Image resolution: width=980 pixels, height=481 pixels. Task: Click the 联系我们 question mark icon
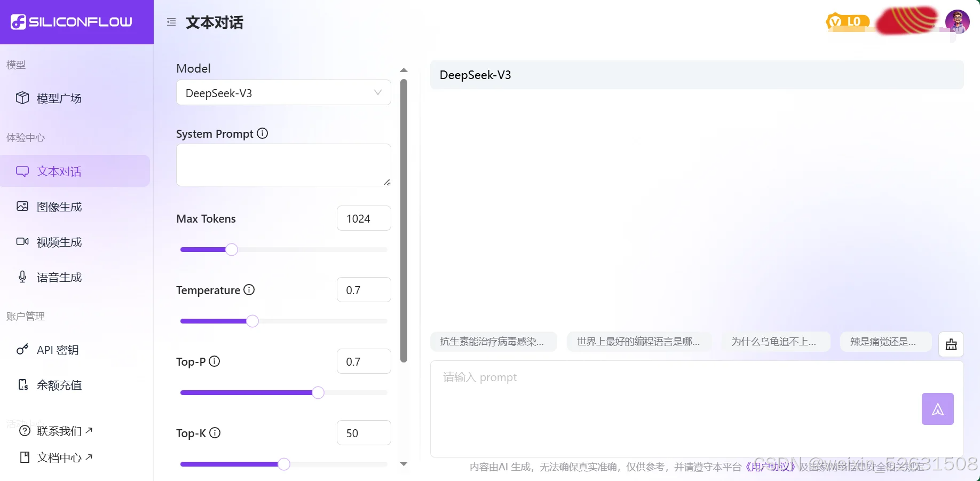[x=25, y=431]
